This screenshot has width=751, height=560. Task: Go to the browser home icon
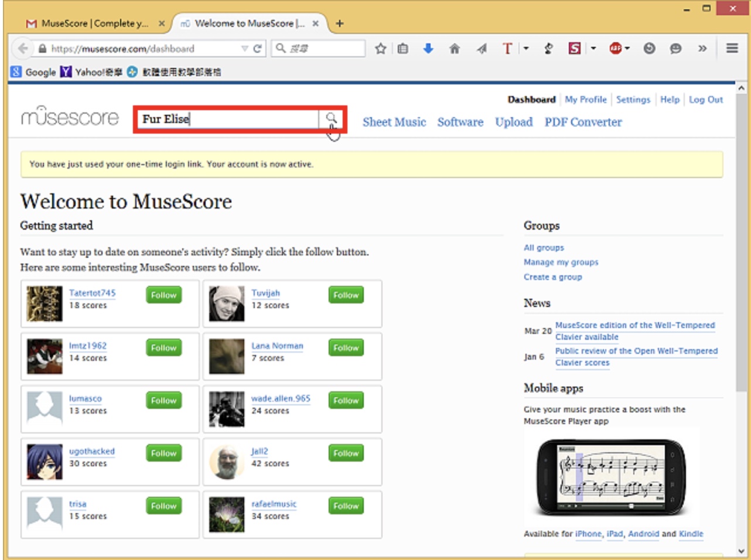point(455,49)
